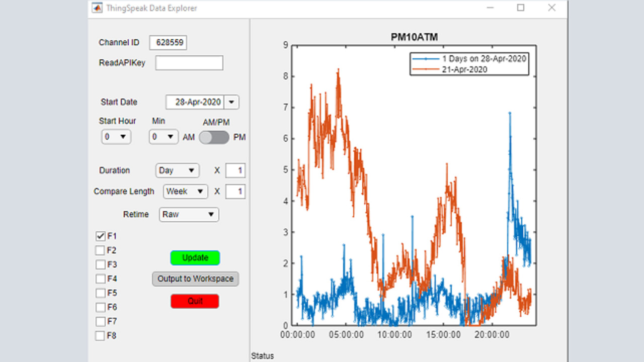Click Output to Workspace button

[195, 279]
